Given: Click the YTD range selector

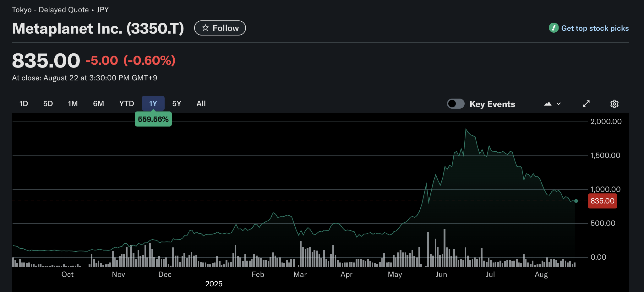Looking at the screenshot, I should pyautogui.click(x=126, y=103).
